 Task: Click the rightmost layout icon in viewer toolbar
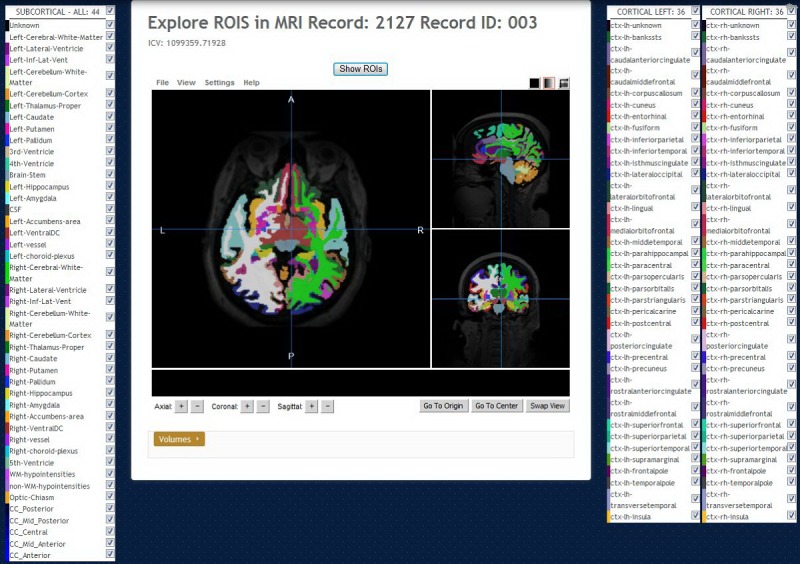point(564,83)
